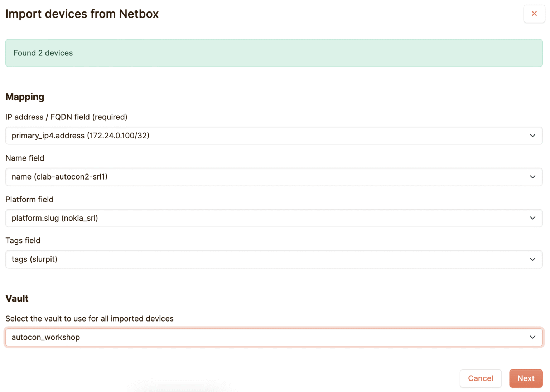Screen dimensions: 550x392
Task: Click the Mapping section heading
Action: pyautogui.click(x=24, y=97)
